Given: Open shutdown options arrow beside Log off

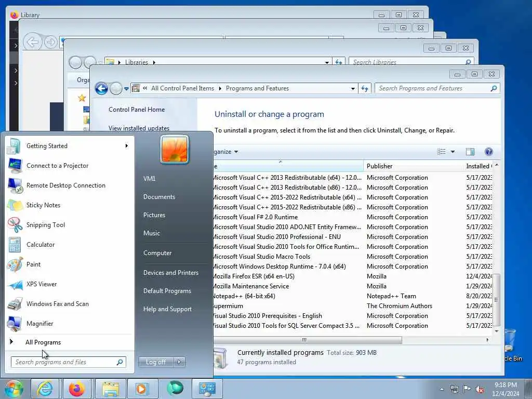Looking at the screenshot, I should coord(179,362).
